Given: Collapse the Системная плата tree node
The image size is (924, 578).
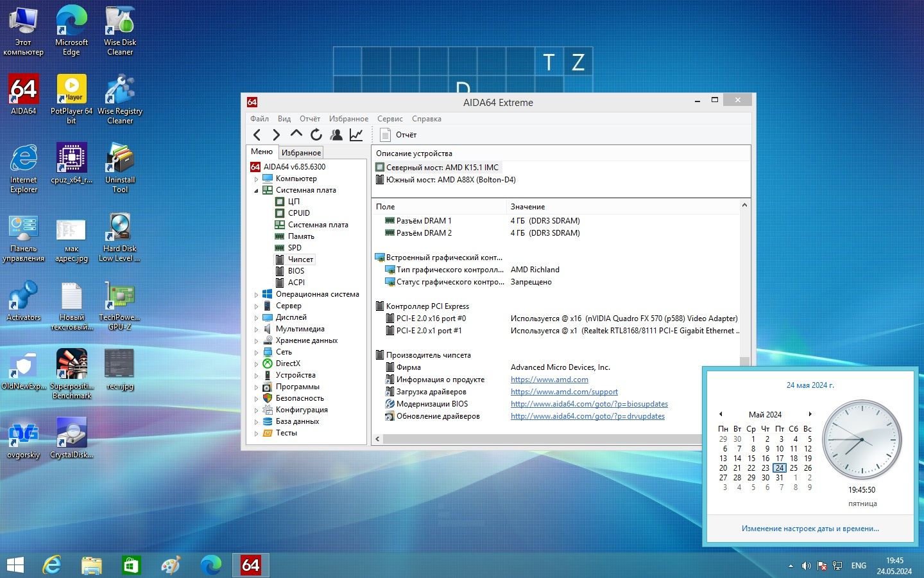Looking at the screenshot, I should point(256,191).
